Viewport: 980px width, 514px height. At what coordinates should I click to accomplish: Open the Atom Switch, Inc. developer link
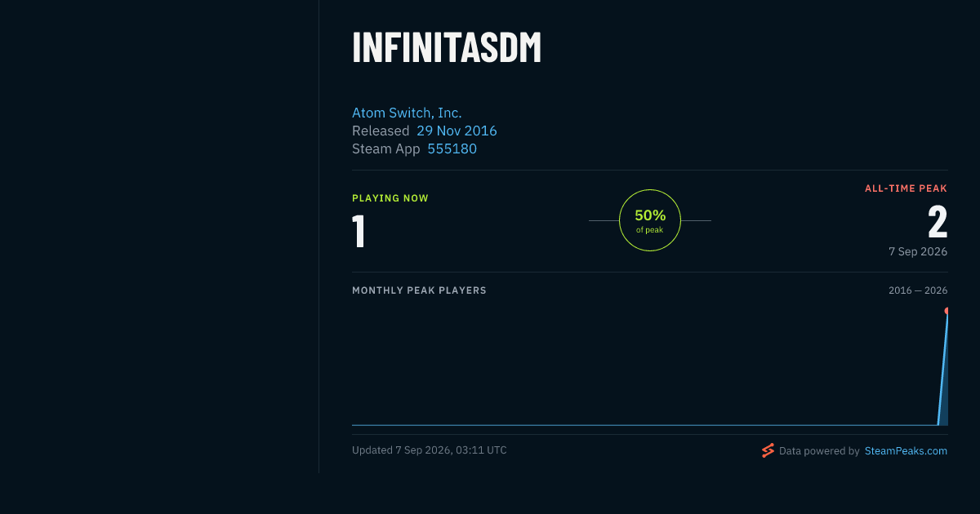(407, 113)
